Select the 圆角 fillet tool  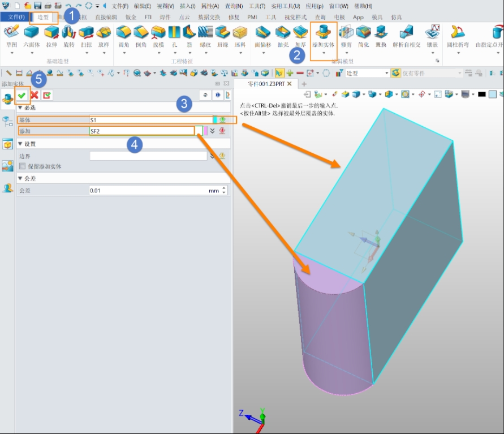[124, 36]
